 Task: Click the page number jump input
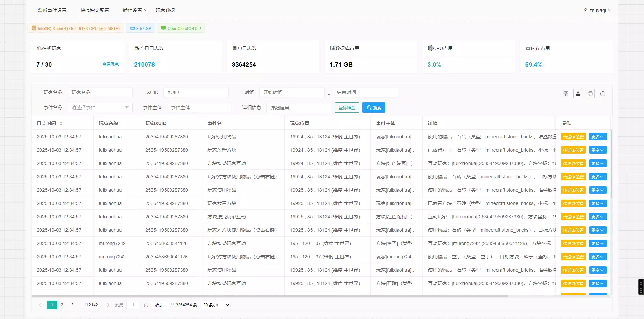coord(133,305)
